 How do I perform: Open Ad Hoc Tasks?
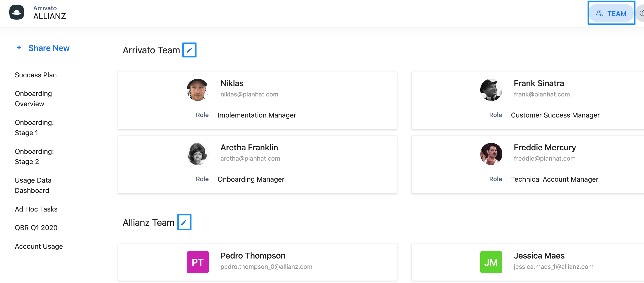(x=36, y=209)
